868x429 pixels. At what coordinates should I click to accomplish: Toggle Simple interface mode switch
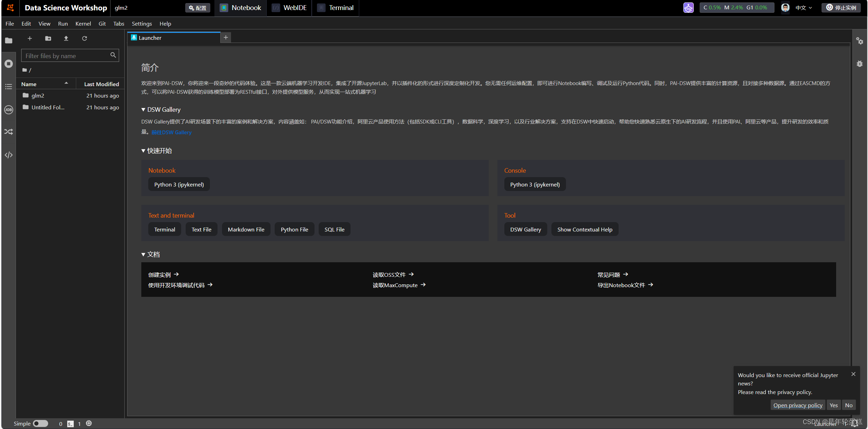coord(41,423)
